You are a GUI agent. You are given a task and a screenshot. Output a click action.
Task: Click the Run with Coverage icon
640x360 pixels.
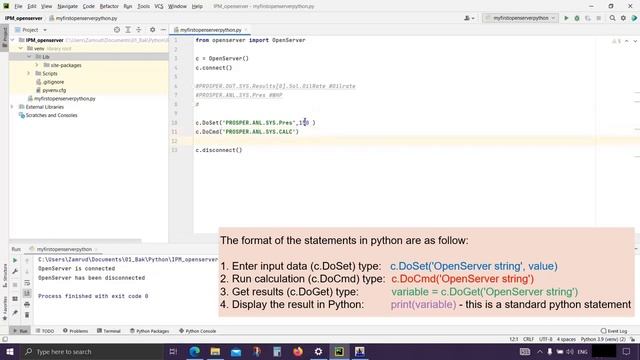click(588, 18)
